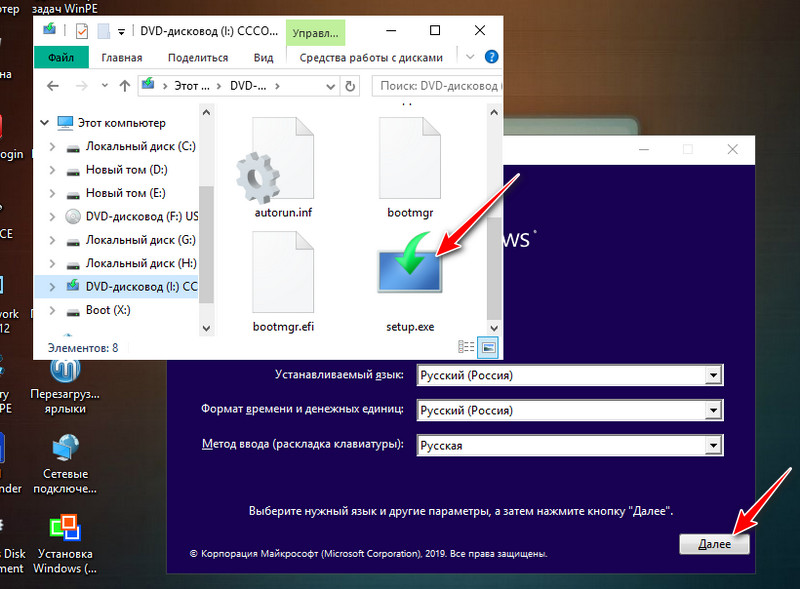Click the Этот компьютер breadcrumb segment
The width and height of the screenshot is (800, 589).
(x=192, y=86)
